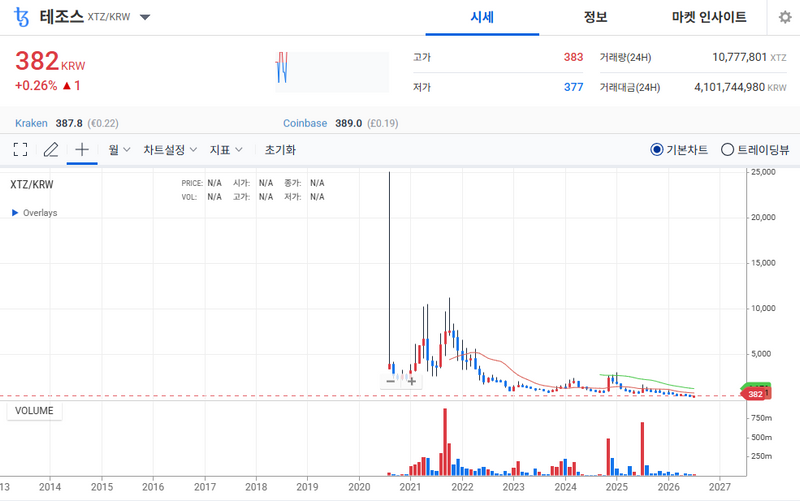Zoom out with chart minus button
The image size is (800, 501).
pyautogui.click(x=391, y=381)
